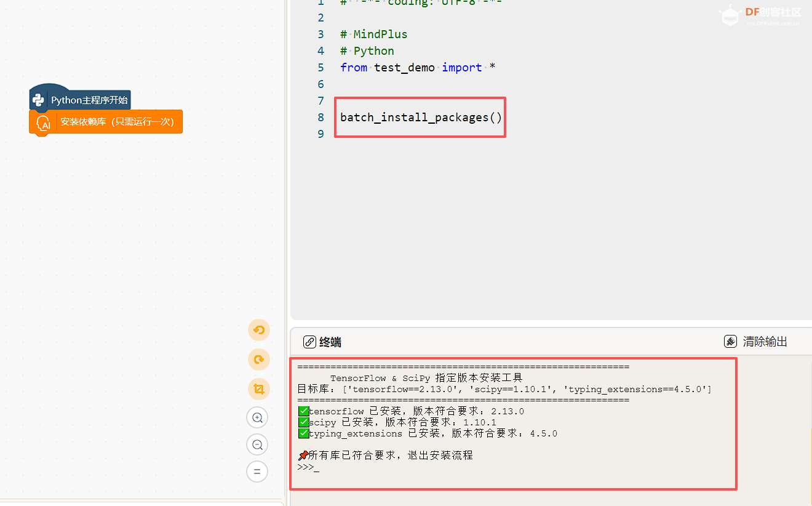Click the AI icon on the 安装依赖库 block
The height and width of the screenshot is (506, 812).
coord(42,122)
